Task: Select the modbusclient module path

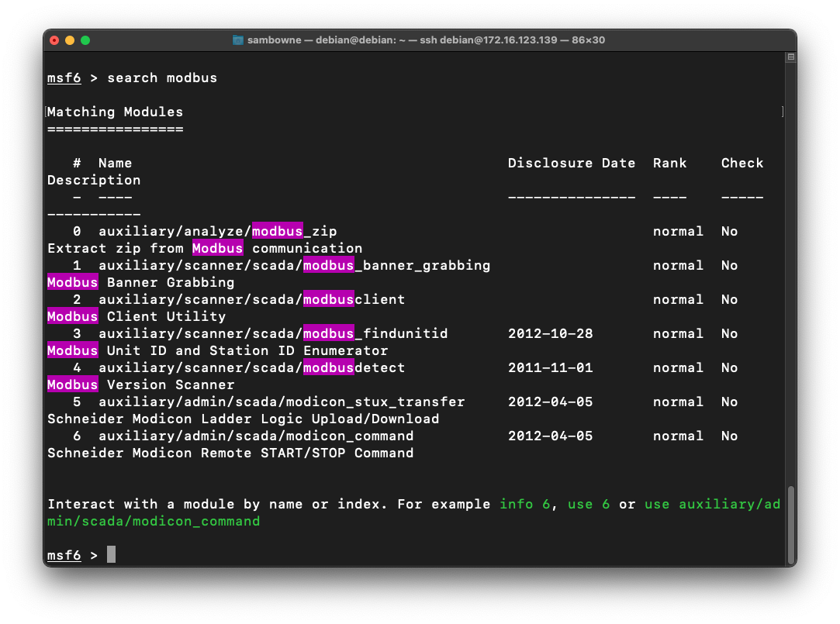Action: click(252, 300)
